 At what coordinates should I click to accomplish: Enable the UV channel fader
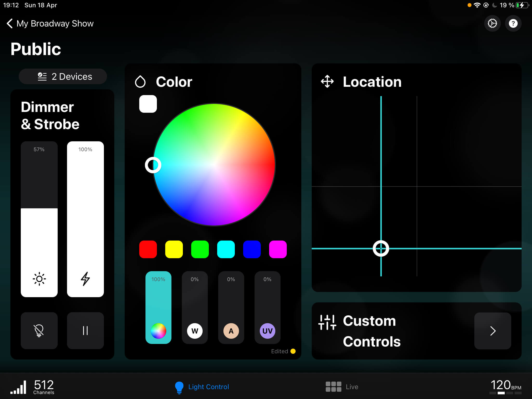click(267, 331)
